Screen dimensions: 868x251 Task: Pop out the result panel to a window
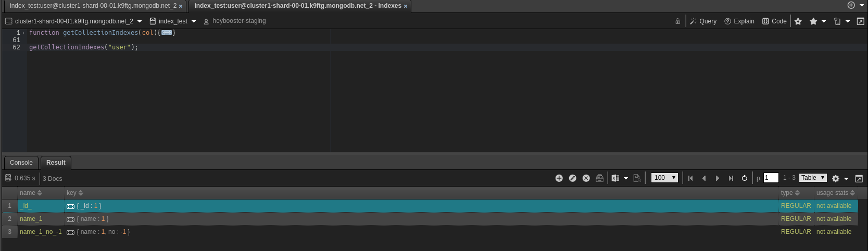pos(859,178)
